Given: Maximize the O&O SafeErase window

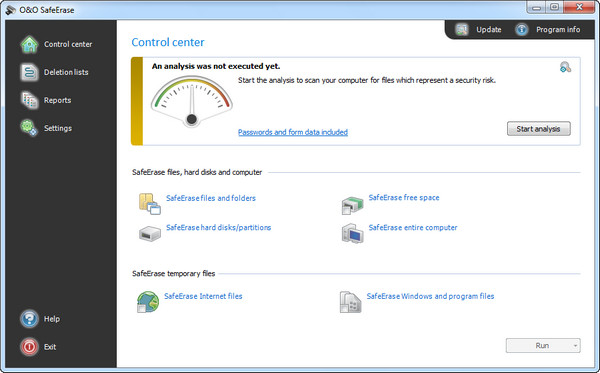Looking at the screenshot, I should pos(554,7).
